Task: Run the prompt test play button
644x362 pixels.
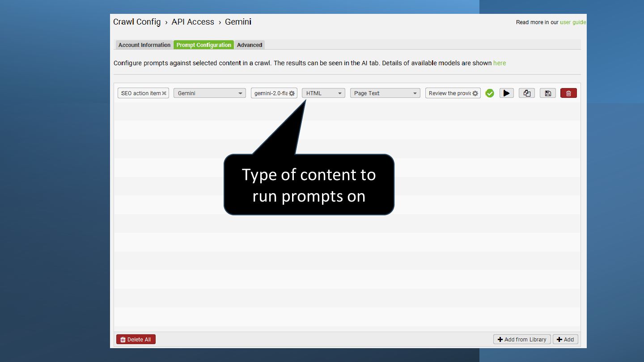Action: (506, 93)
